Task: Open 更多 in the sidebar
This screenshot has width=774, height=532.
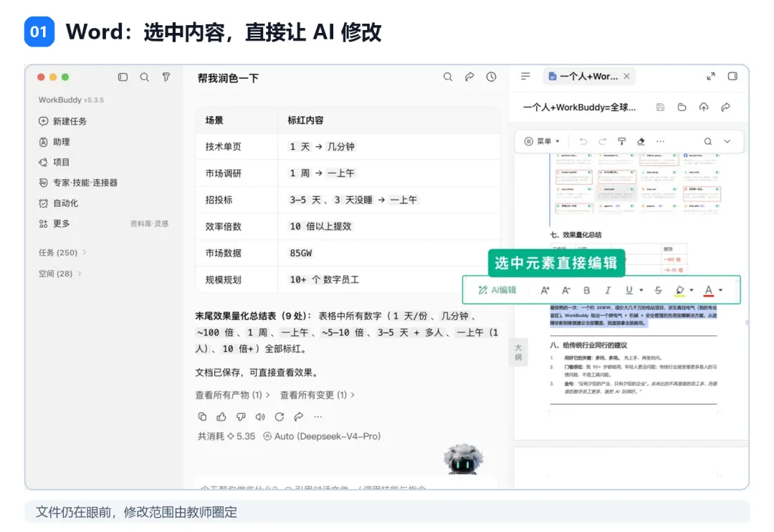Action: click(x=54, y=224)
